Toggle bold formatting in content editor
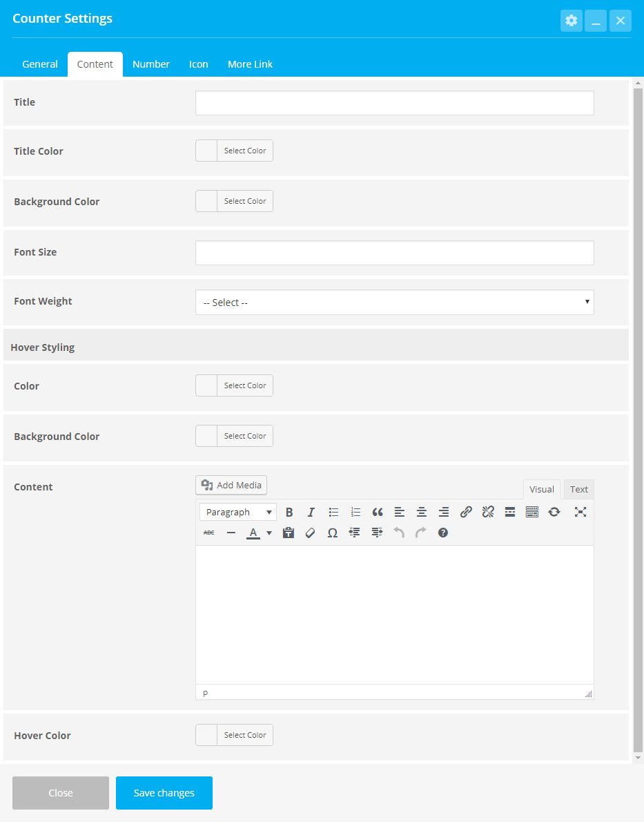Screen dimensions: 644x822 [x=289, y=512]
